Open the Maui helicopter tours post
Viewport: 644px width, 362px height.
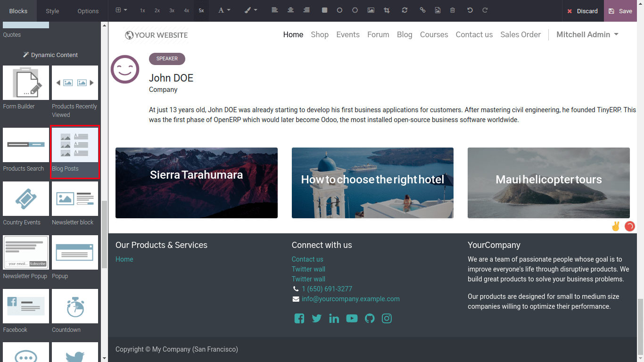click(x=549, y=183)
